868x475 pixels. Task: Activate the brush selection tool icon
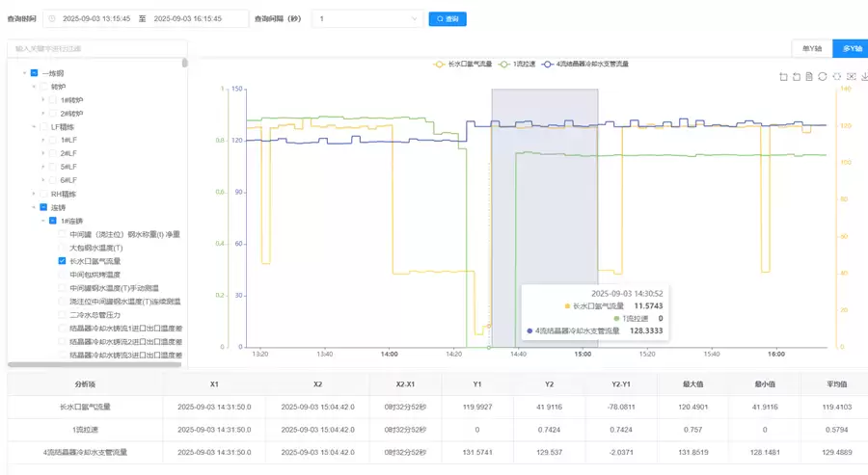(x=837, y=77)
